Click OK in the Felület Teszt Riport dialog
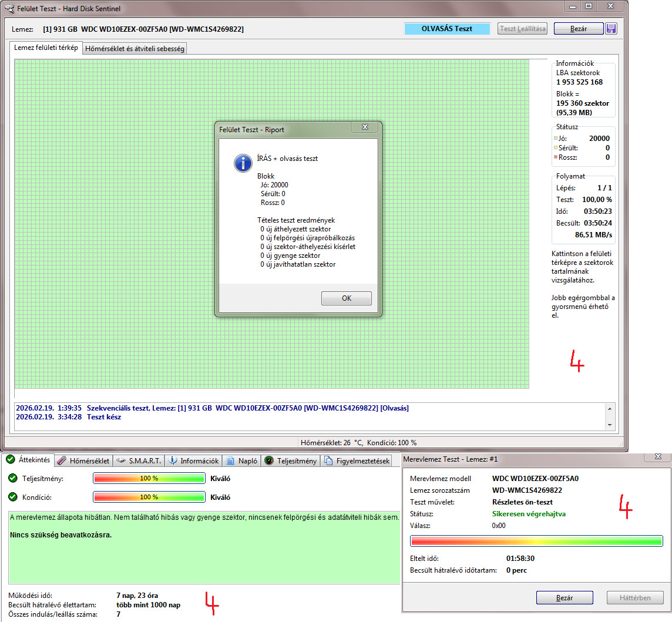This screenshot has height=622, width=672. pyautogui.click(x=347, y=298)
